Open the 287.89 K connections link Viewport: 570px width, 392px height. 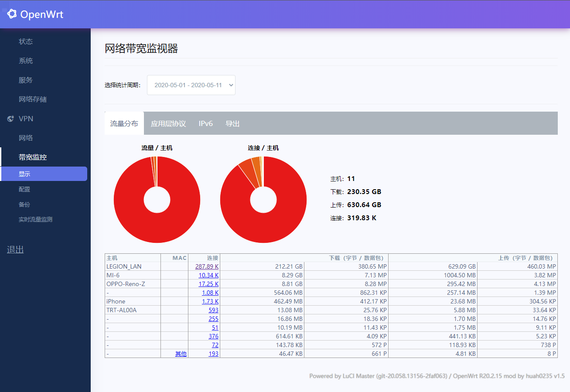pos(207,266)
